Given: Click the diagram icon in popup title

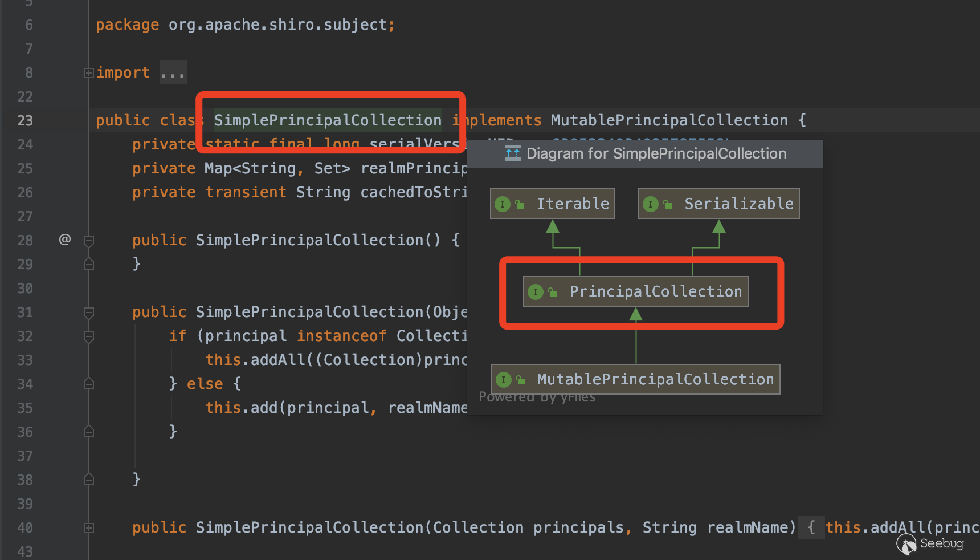Looking at the screenshot, I should (512, 153).
